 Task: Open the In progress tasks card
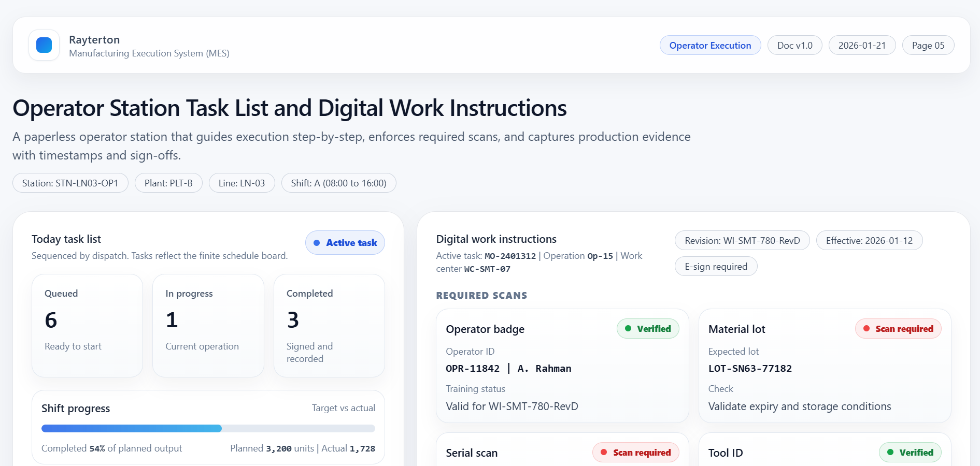[x=208, y=325]
